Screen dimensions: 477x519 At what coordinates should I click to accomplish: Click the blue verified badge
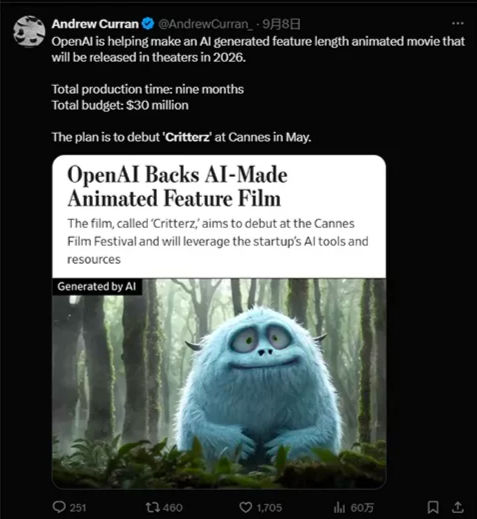click(x=148, y=24)
